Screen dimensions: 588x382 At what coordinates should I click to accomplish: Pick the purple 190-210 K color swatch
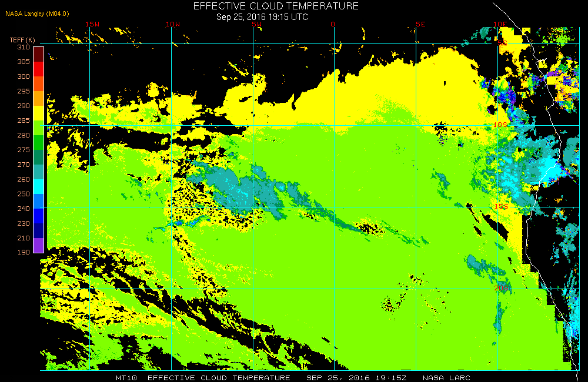[39, 245]
